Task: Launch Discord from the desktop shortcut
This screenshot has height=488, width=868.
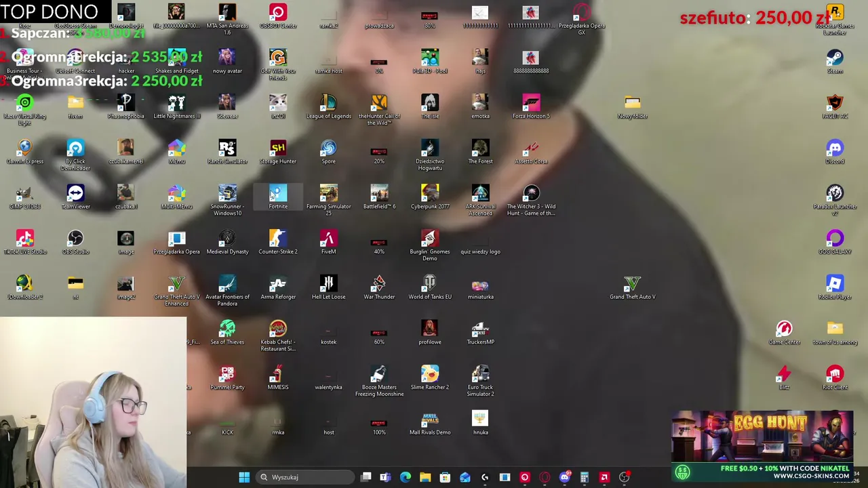Action: tap(835, 151)
